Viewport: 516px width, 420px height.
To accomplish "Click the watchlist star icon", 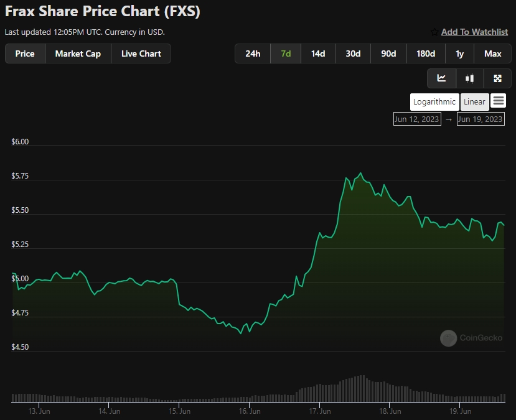I will click(x=434, y=32).
